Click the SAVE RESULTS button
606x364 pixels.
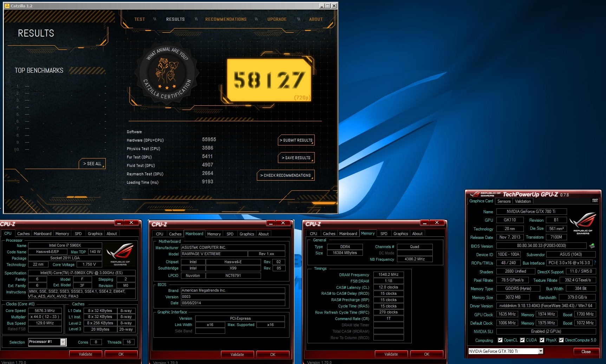(x=296, y=158)
